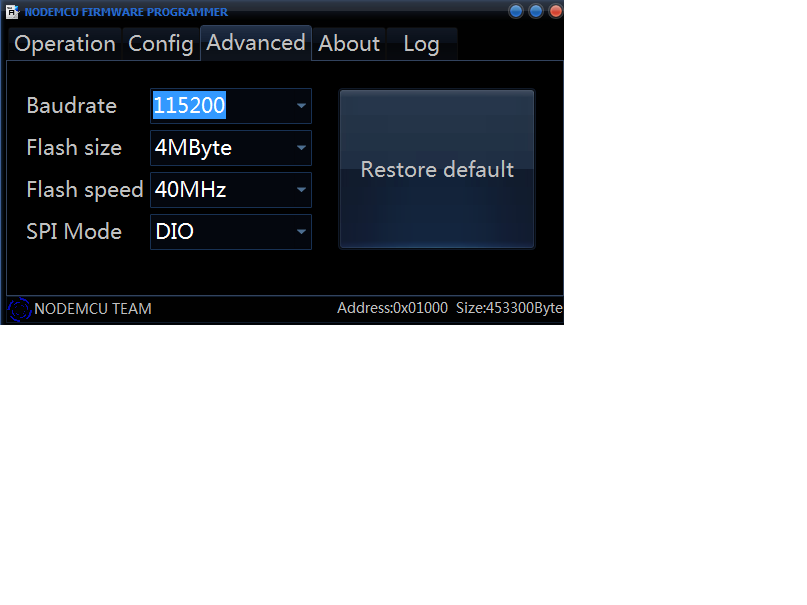Click the Size:453300Byte status text

pos(509,308)
